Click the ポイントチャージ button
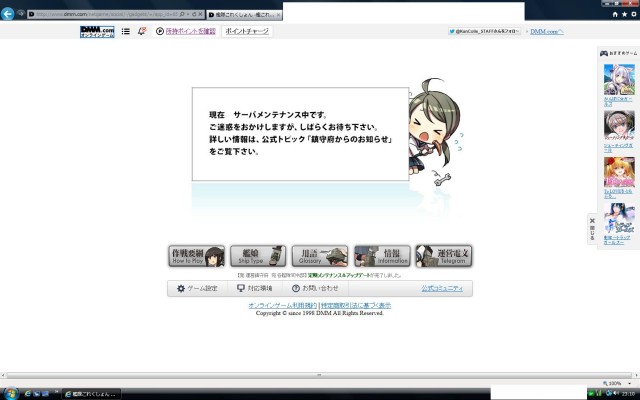Screen dimensions: 640x400 click(247, 31)
